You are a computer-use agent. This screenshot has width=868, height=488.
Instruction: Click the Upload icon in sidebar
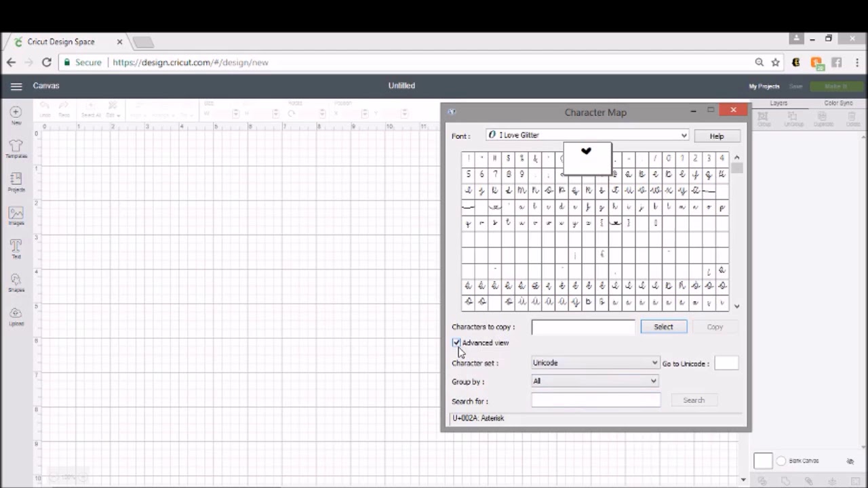pos(16,316)
